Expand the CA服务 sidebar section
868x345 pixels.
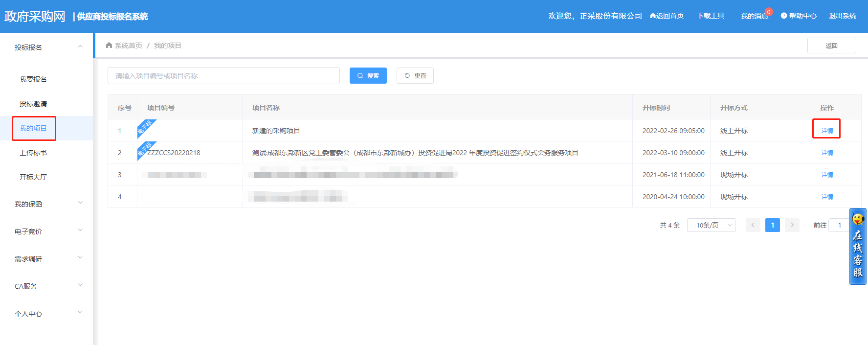(80, 285)
